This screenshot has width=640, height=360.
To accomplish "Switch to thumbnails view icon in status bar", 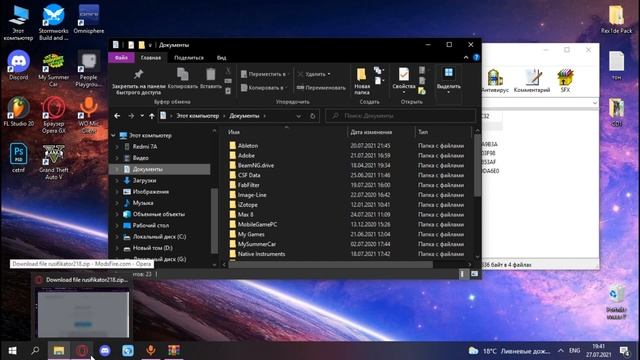I will 474,274.
